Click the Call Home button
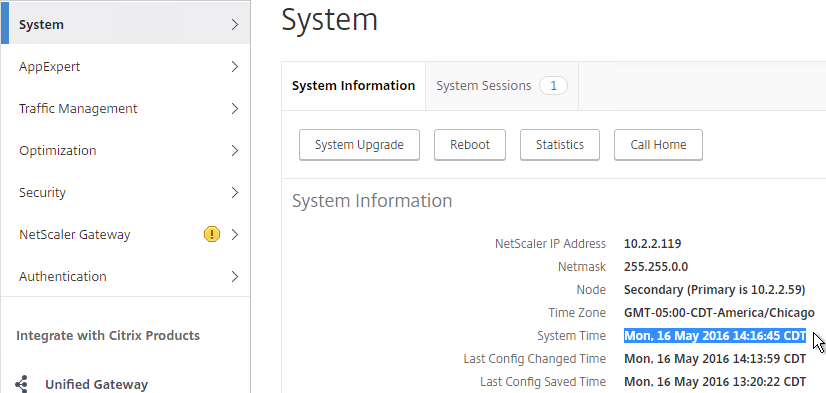Viewport: 826px width, 393px height. pos(658,145)
